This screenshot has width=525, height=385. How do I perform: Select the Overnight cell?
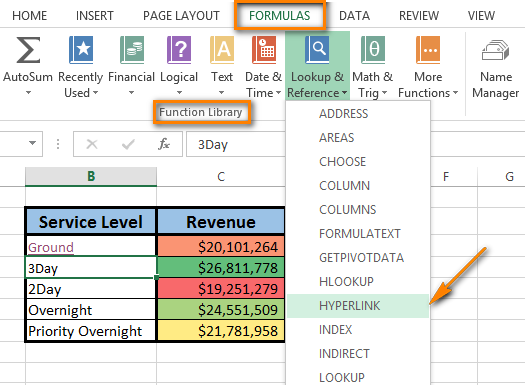click(91, 310)
